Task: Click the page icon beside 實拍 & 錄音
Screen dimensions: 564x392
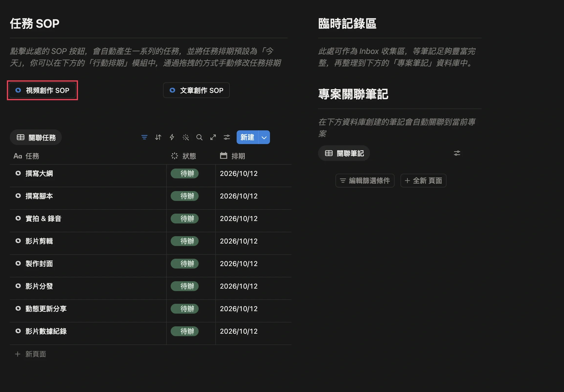Action: point(18,218)
